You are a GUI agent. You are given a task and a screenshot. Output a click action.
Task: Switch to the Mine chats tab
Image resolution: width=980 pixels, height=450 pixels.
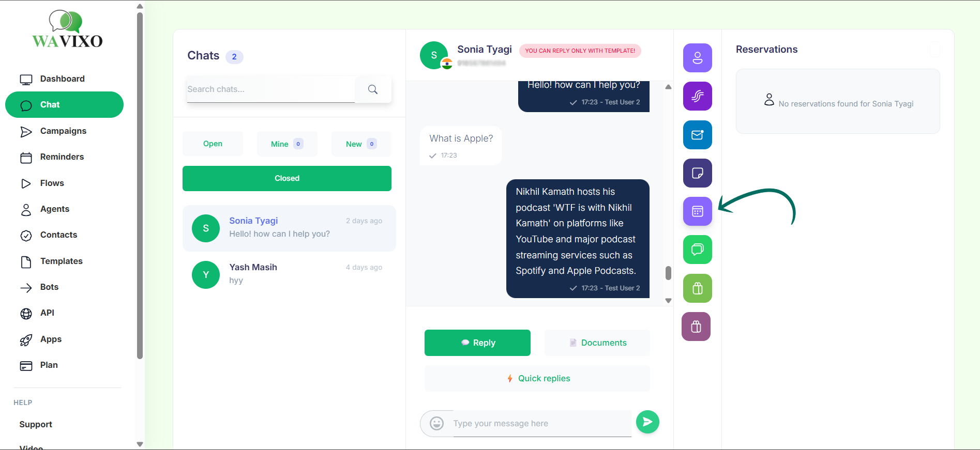[287, 144]
